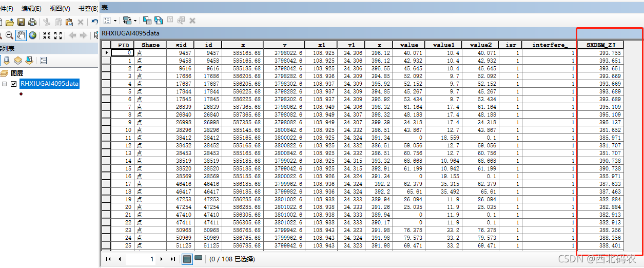The height and width of the screenshot is (268, 644).
Task: Open the 文件(F) menu
Action: [6, 8]
